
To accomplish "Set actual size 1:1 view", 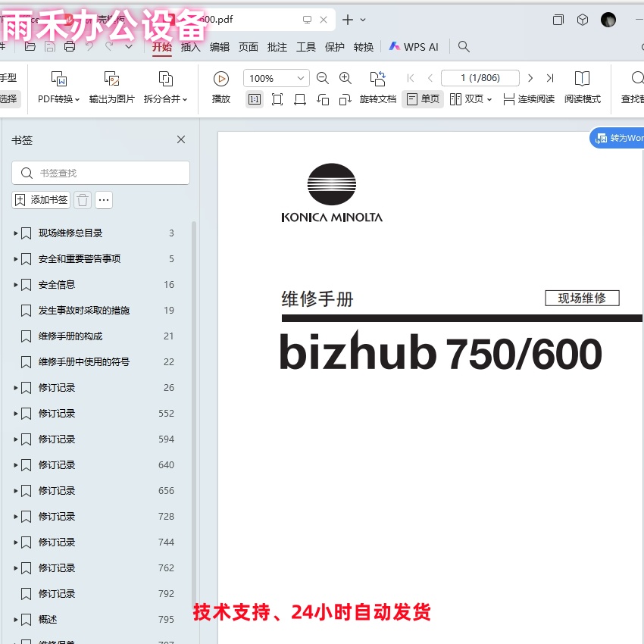I will coord(255,99).
